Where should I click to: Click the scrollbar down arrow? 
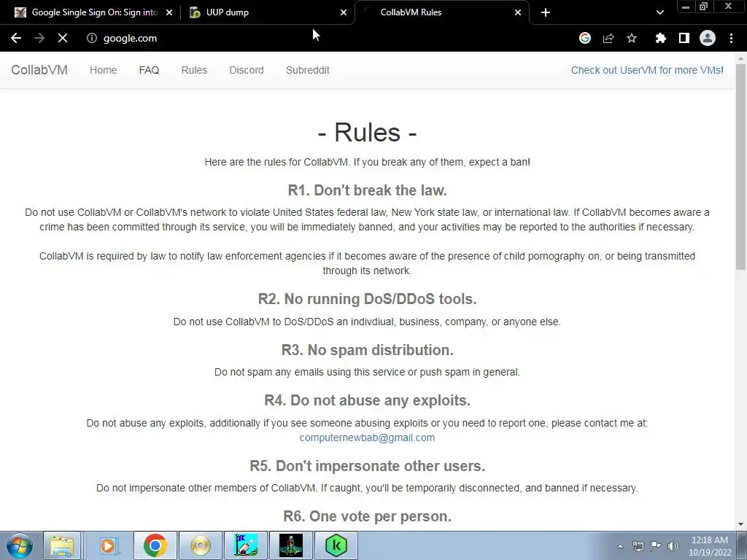[740, 524]
